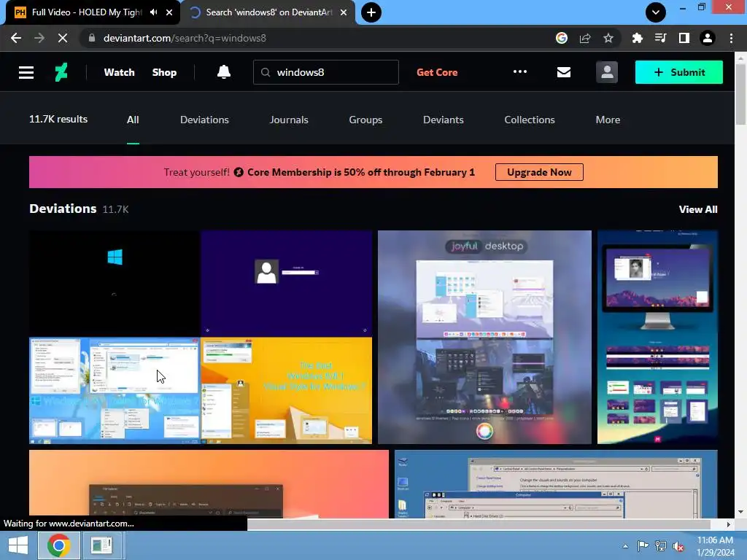Screen dimensions: 747x560
Task: Go forward in browser history
Action: (39, 38)
